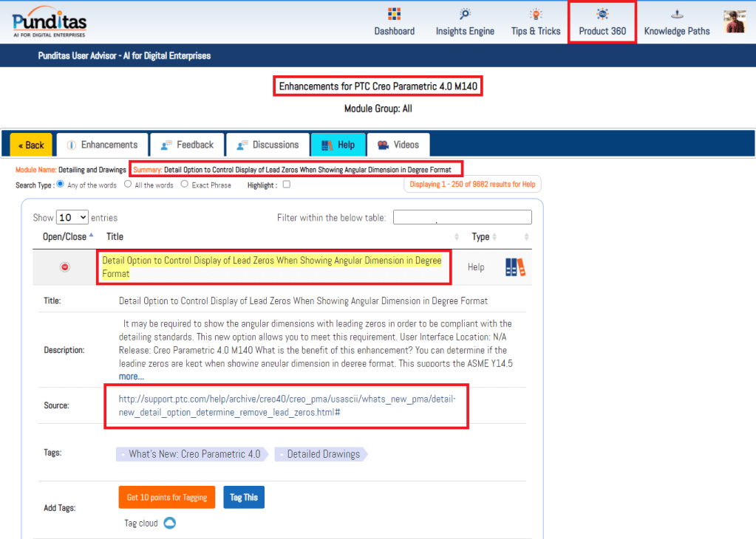
Task: Click the user profile avatar
Action: coord(734,21)
